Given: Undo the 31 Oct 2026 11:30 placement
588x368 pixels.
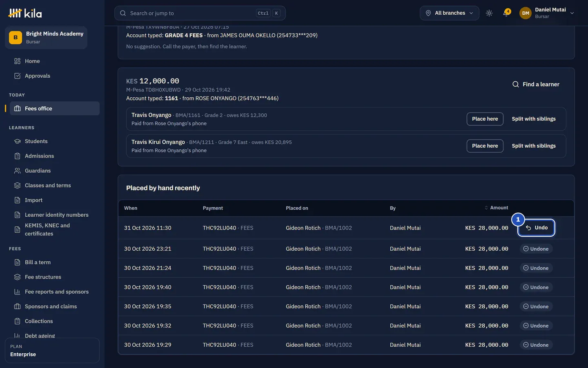Looking at the screenshot, I should point(536,228).
